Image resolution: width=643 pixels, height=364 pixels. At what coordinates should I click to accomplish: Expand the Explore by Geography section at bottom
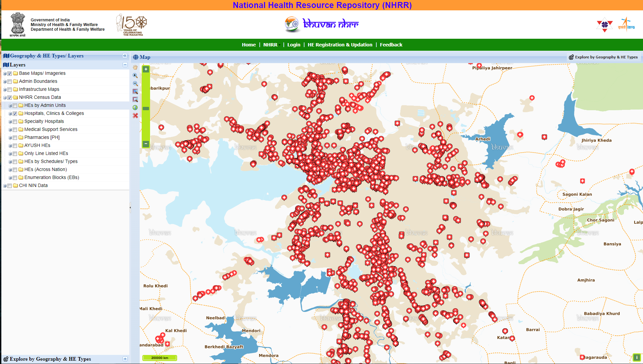[125, 359]
